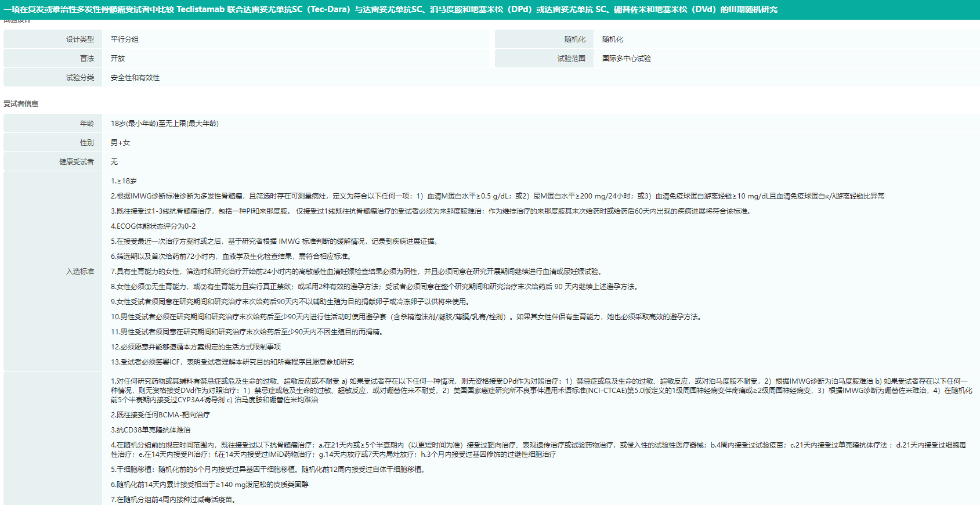Select the '试验范围' label
Screen dimensions: 980x505
click(x=572, y=59)
